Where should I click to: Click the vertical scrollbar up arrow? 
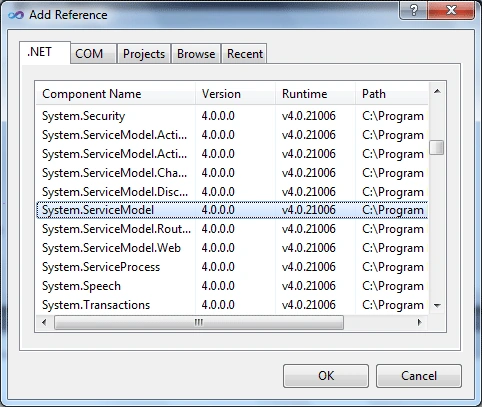pos(437,91)
